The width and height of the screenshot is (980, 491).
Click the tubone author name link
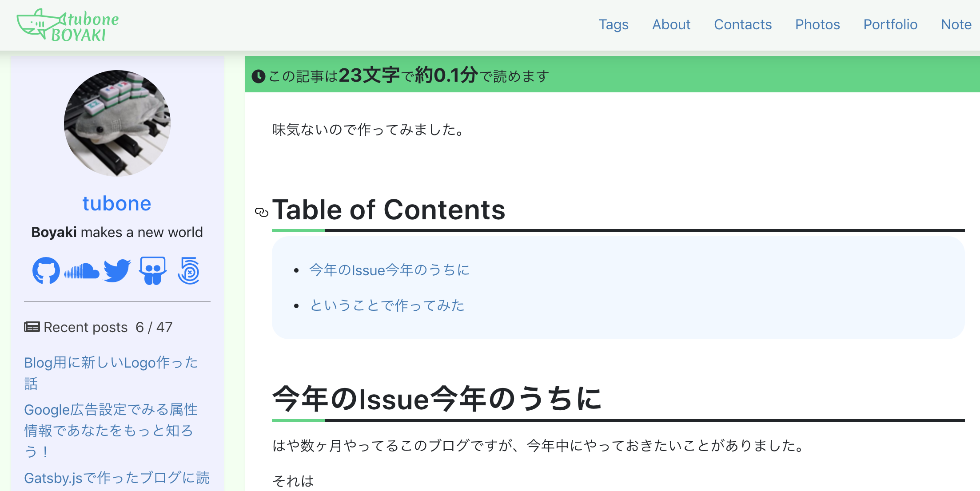coord(117,203)
